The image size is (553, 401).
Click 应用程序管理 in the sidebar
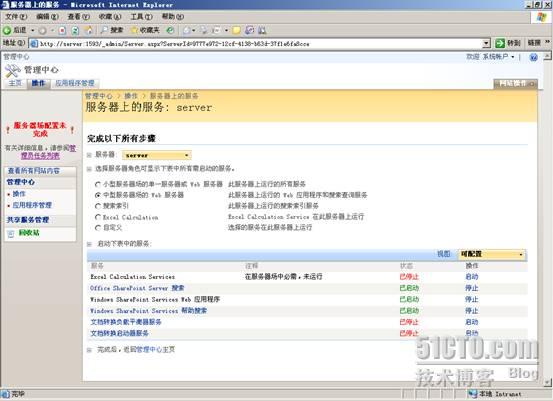[32, 205]
